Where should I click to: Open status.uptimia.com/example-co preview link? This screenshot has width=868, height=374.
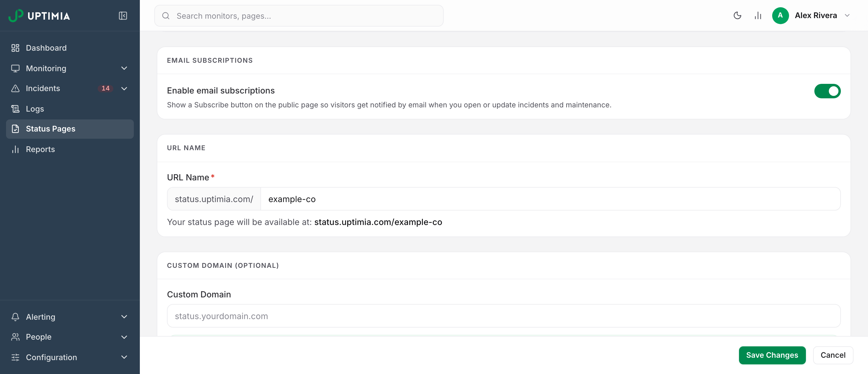point(378,222)
